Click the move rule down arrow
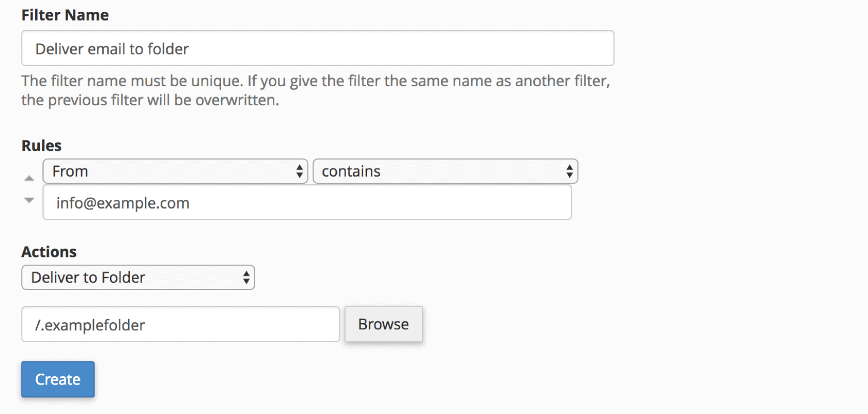Screen dimensions: 868x414 pos(29,200)
